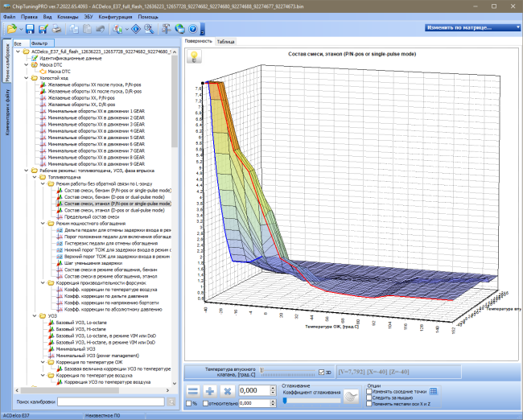Click the light bulb icon above chart

click(194, 56)
